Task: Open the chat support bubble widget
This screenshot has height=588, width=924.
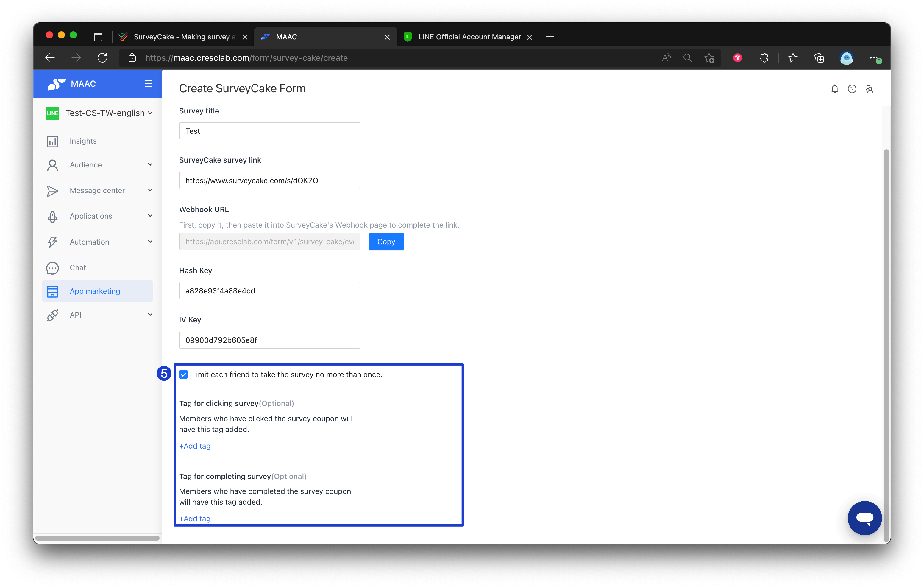Action: (x=864, y=518)
